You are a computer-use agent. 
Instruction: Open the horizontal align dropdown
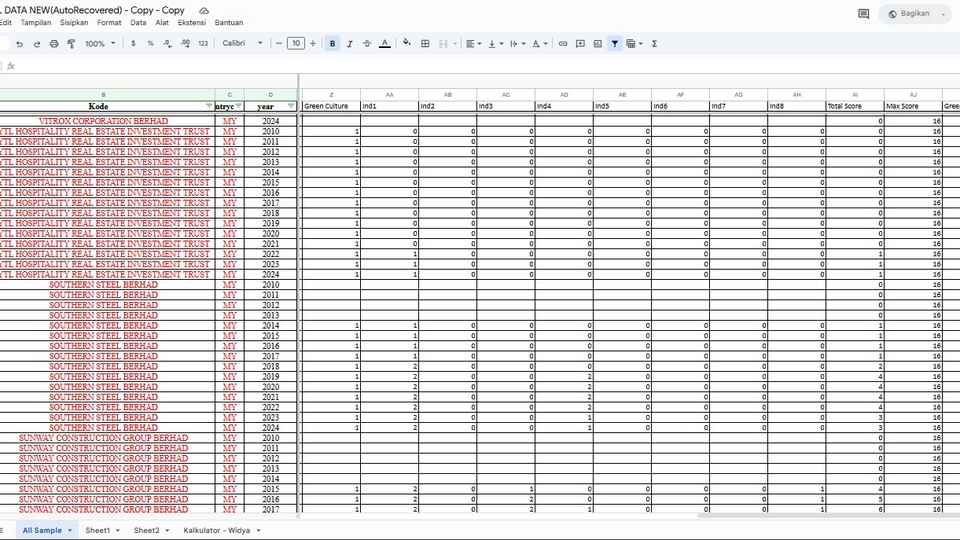[x=473, y=43]
